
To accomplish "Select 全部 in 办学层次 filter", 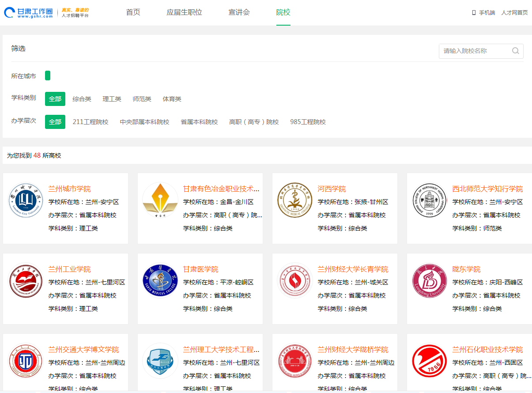I will tap(55, 122).
